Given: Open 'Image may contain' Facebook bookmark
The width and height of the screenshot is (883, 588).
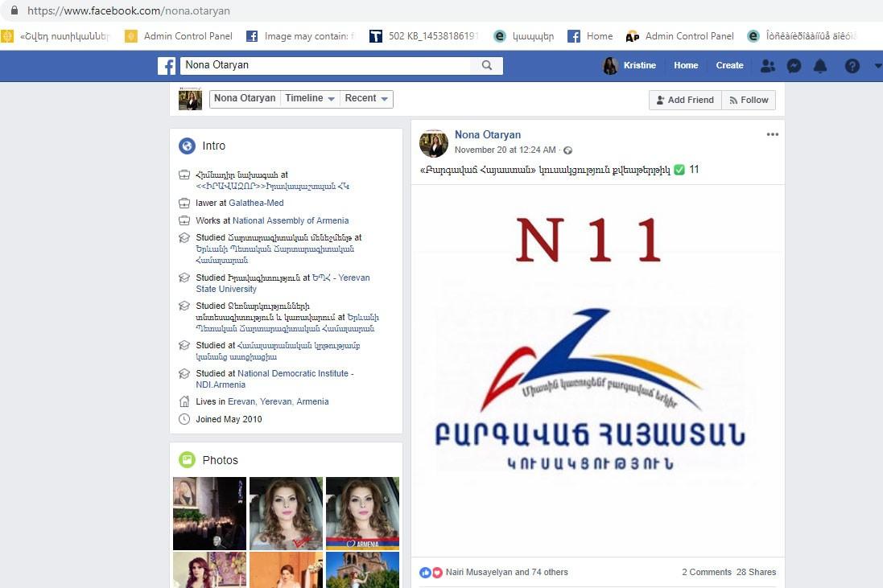Looking at the screenshot, I should (x=301, y=36).
